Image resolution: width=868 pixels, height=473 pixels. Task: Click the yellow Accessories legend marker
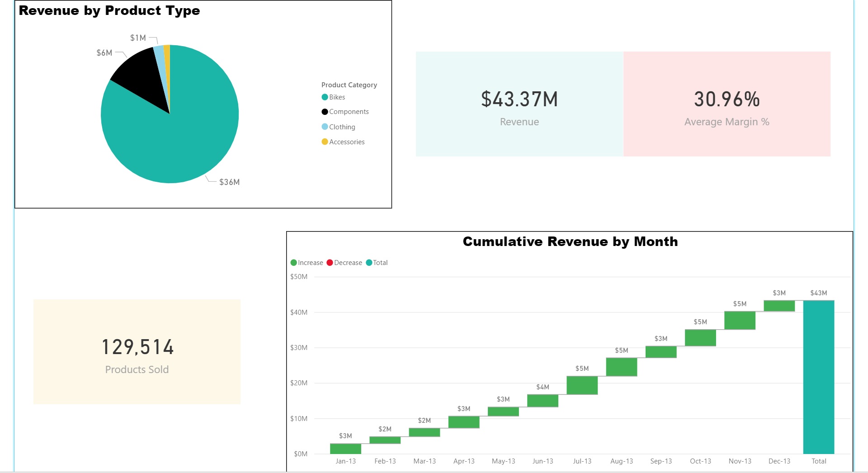(325, 142)
